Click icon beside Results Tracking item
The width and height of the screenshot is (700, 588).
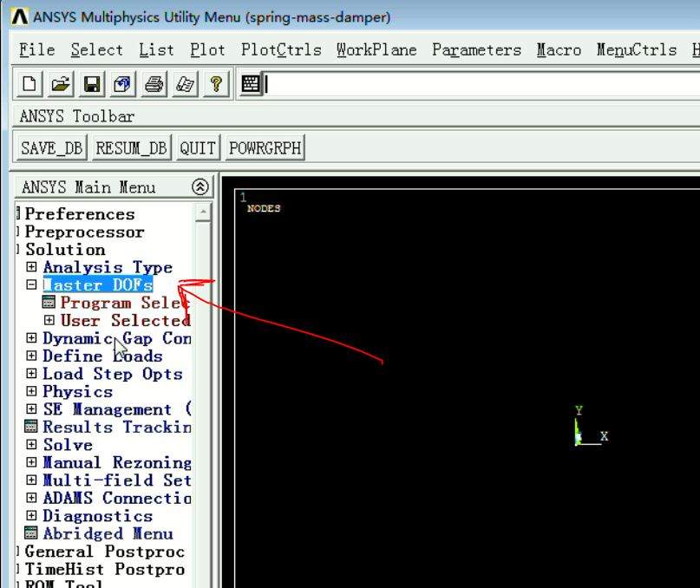point(31,427)
